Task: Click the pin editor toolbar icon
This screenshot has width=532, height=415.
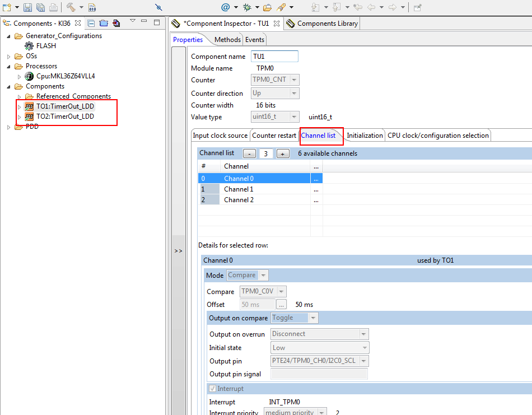Action: (418, 7)
